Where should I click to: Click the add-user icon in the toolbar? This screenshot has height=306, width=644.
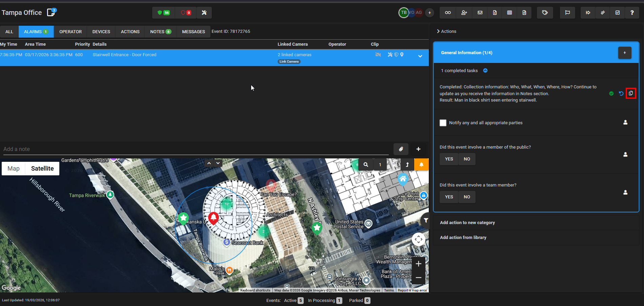click(464, 13)
